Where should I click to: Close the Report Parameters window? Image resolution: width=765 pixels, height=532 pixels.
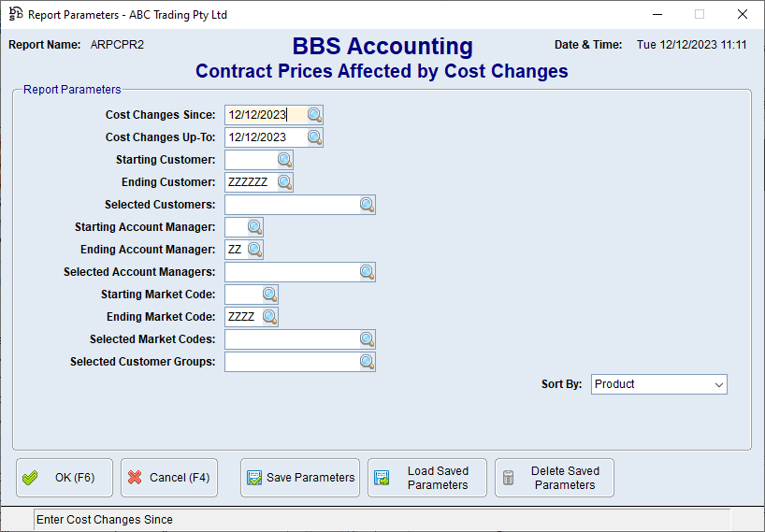point(742,14)
